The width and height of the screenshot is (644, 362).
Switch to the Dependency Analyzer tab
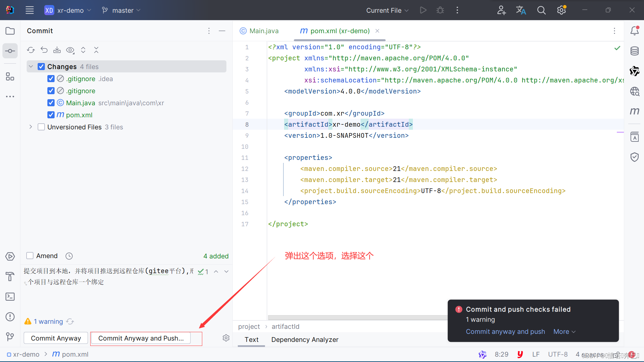[305, 340]
